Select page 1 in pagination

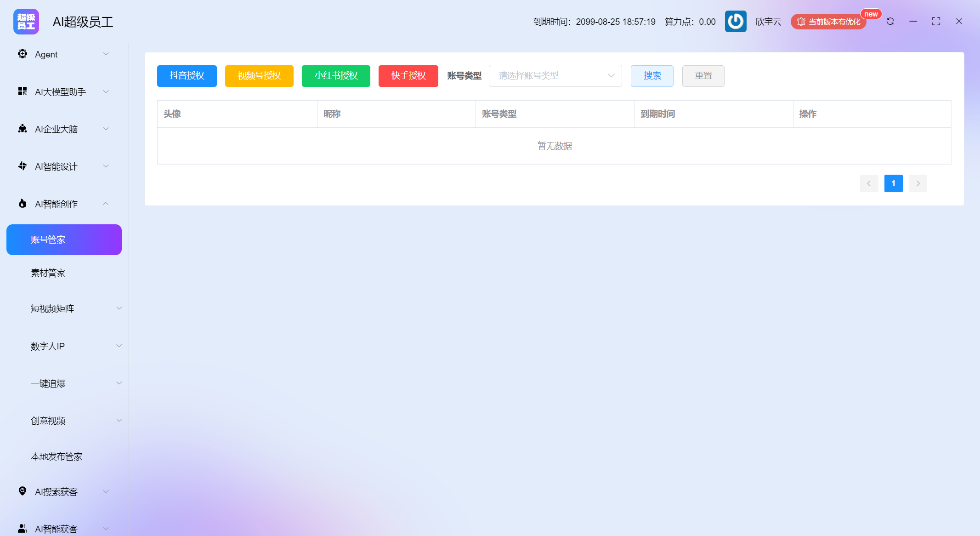(893, 183)
